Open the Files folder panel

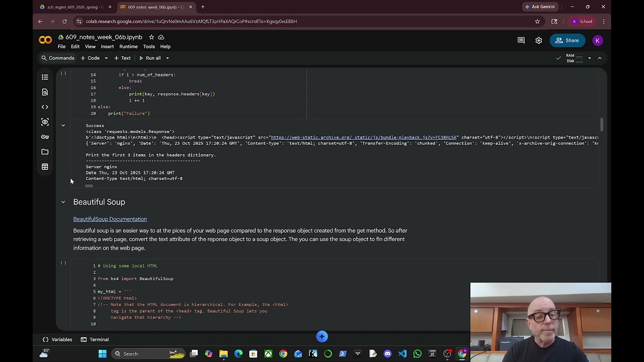pos(45,152)
